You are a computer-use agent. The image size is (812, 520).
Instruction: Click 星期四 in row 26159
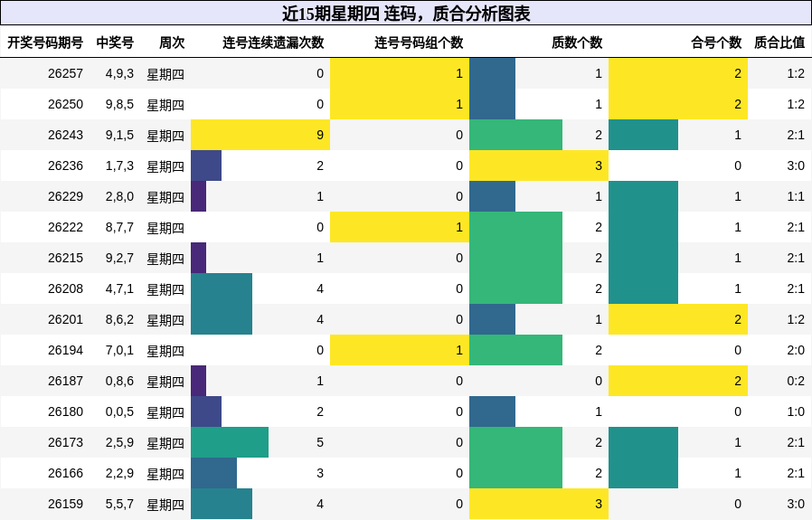(x=165, y=505)
